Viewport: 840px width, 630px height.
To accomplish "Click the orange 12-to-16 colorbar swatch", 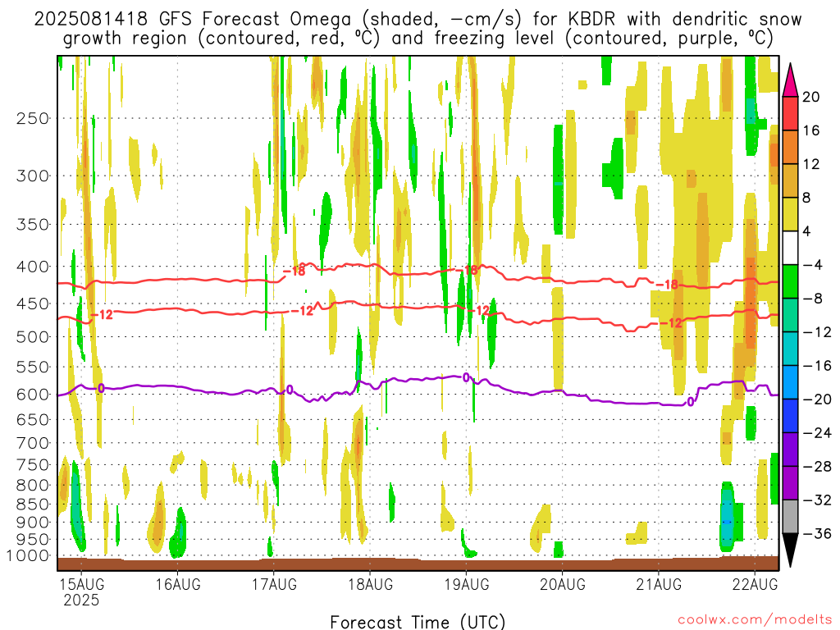I will pos(790,147).
